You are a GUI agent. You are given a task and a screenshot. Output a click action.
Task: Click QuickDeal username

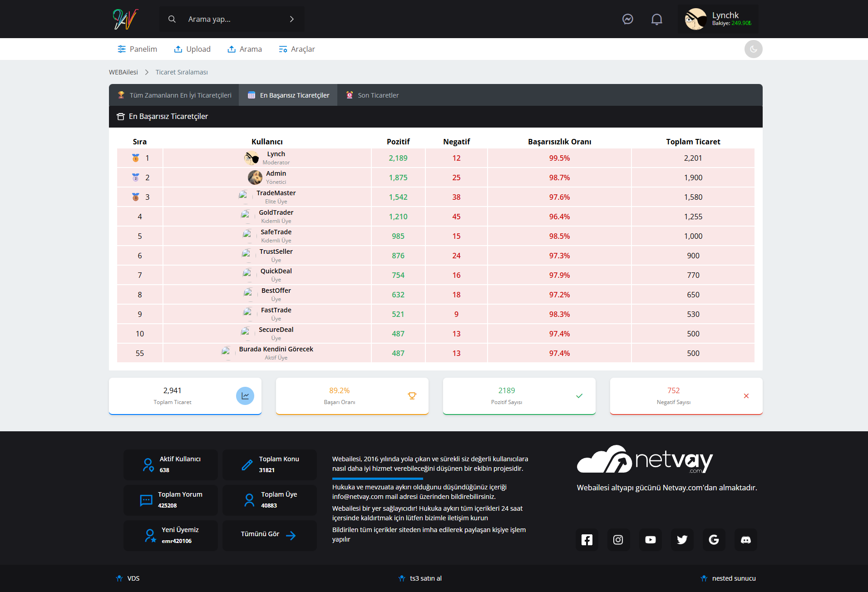click(x=276, y=271)
